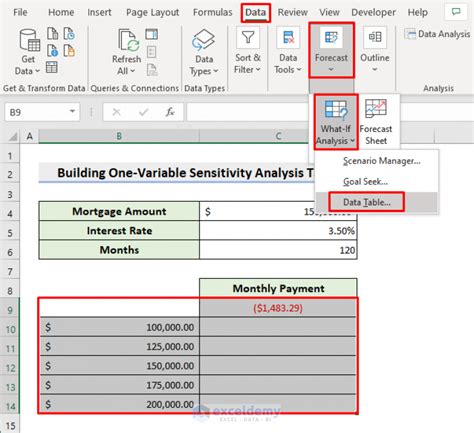Click the comments speech bubble icon

pos(456,12)
